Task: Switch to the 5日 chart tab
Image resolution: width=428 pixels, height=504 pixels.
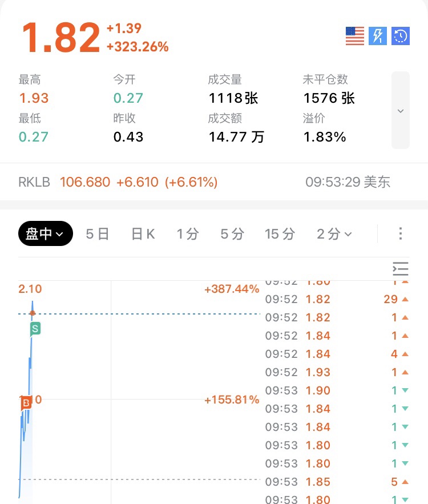Action: [x=97, y=234]
